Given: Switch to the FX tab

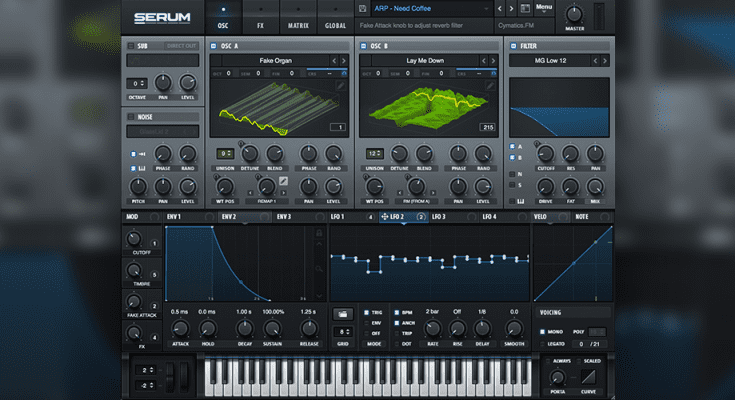Looking at the screenshot, I should [260, 17].
